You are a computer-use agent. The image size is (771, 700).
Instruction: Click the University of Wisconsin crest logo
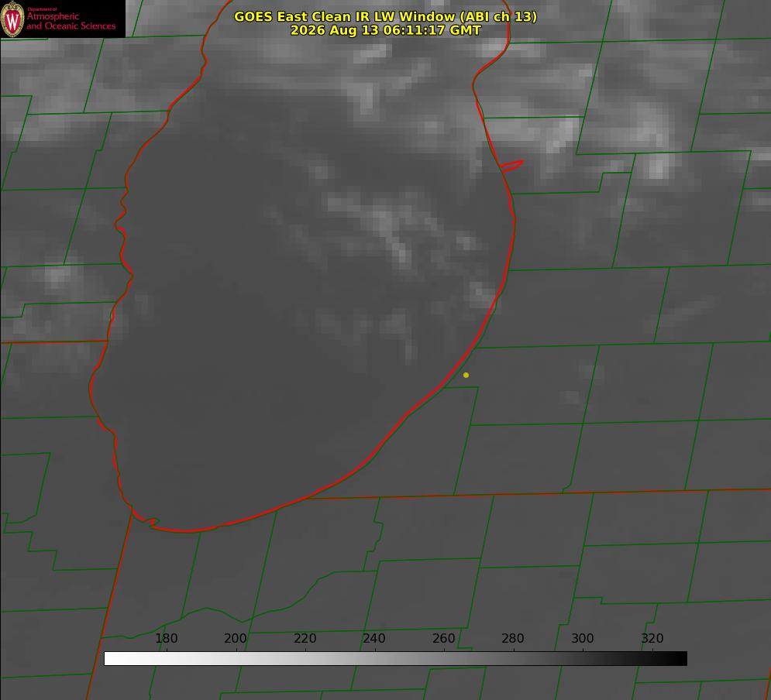[x=12, y=19]
